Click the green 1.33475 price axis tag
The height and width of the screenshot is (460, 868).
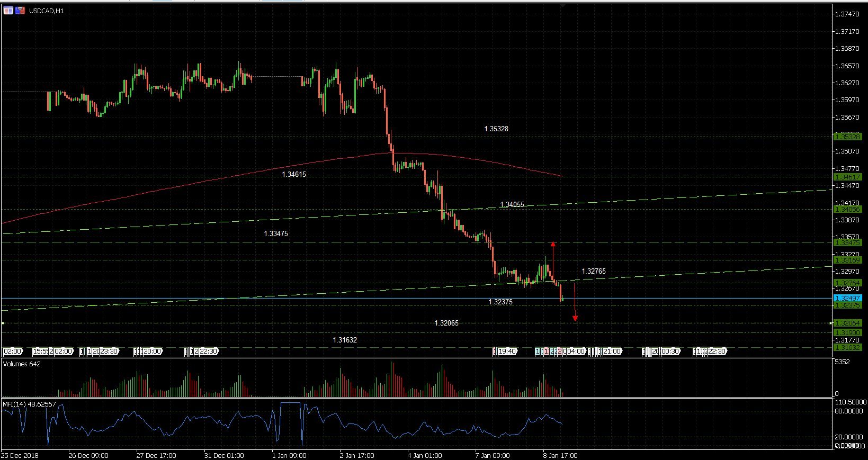pyautogui.click(x=848, y=243)
